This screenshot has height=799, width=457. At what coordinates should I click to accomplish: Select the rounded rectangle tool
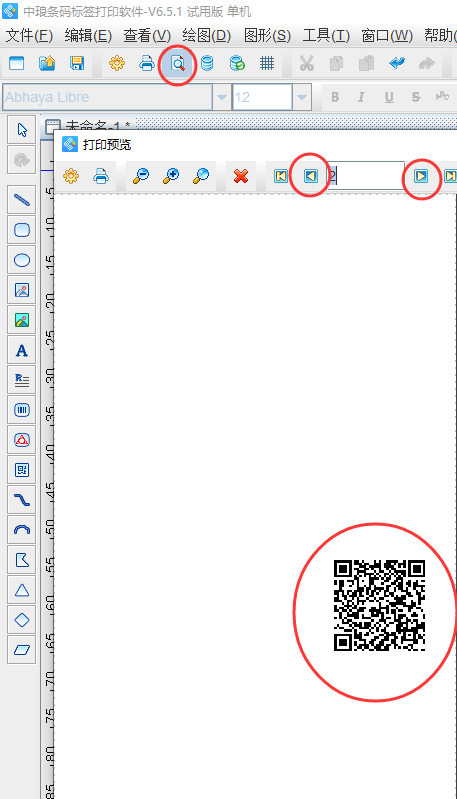21,230
